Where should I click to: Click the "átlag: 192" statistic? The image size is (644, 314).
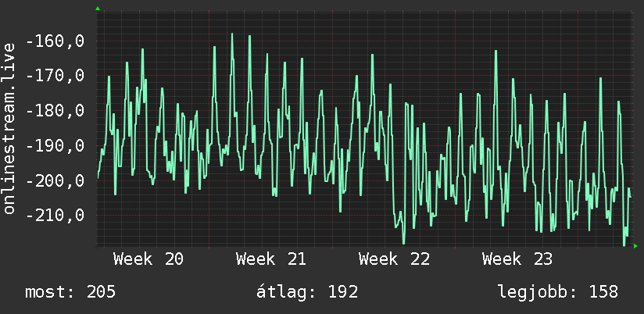(x=307, y=292)
